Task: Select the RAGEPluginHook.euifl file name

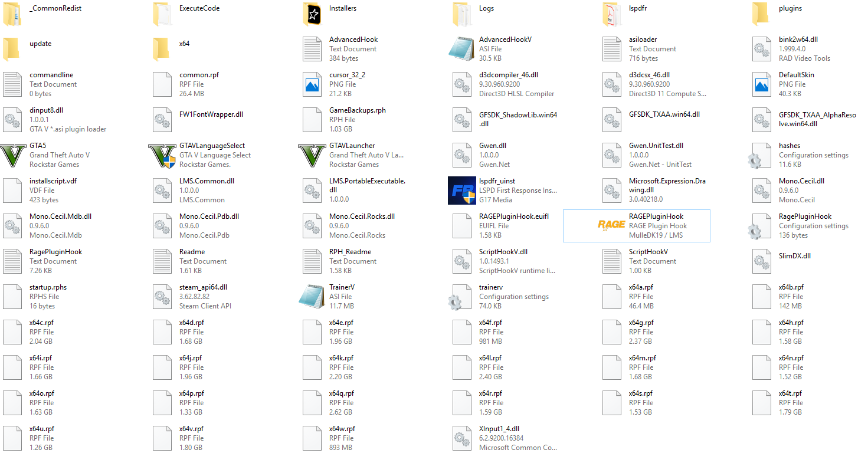Action: (x=514, y=216)
